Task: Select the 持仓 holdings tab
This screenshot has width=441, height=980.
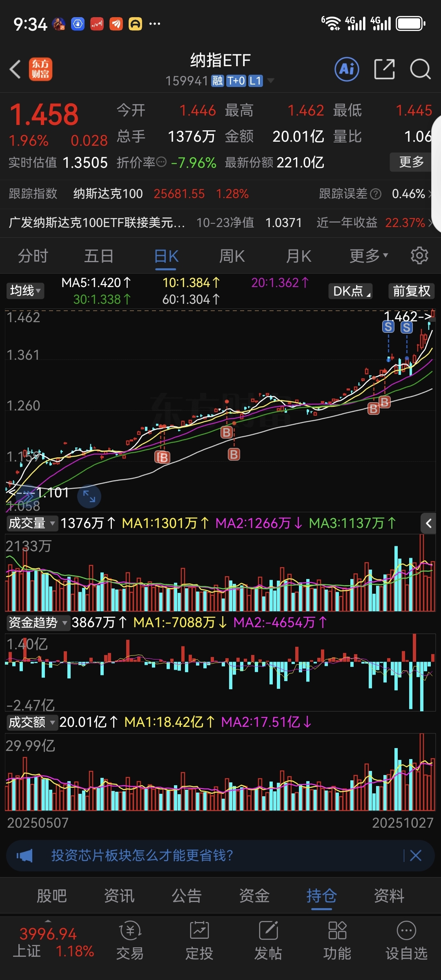Action: (x=322, y=895)
